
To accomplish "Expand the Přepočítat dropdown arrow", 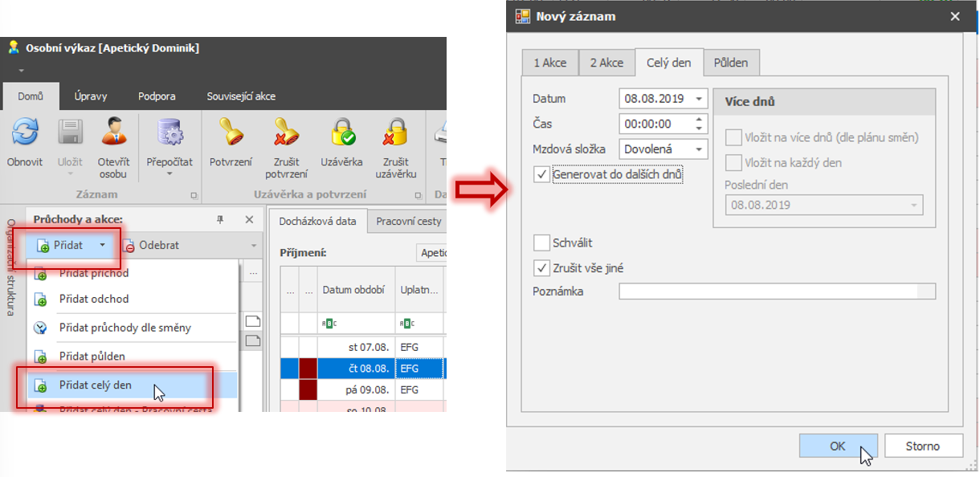I will (169, 173).
